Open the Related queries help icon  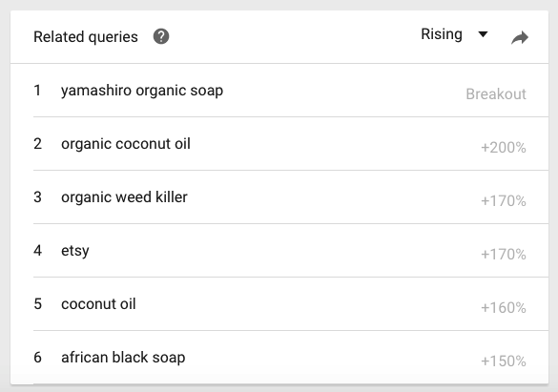[x=161, y=36]
